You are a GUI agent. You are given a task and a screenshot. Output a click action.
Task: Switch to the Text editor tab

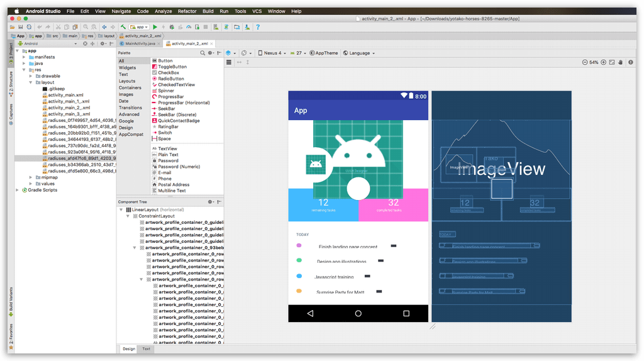[146, 348]
